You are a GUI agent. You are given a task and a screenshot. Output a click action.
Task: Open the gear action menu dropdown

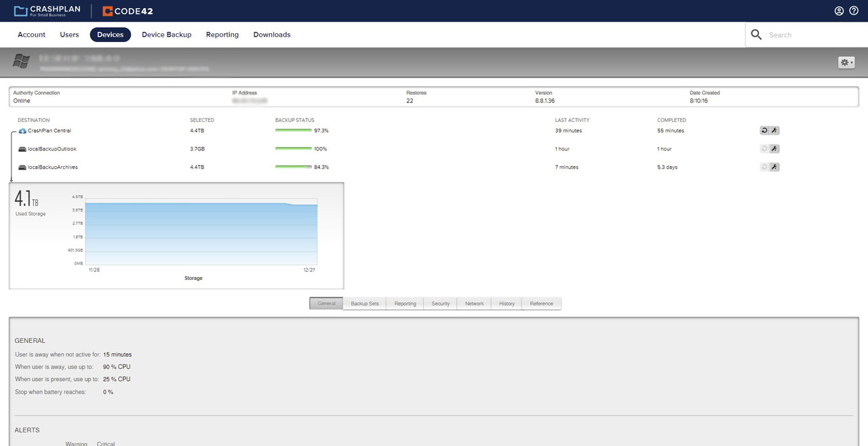click(x=846, y=62)
